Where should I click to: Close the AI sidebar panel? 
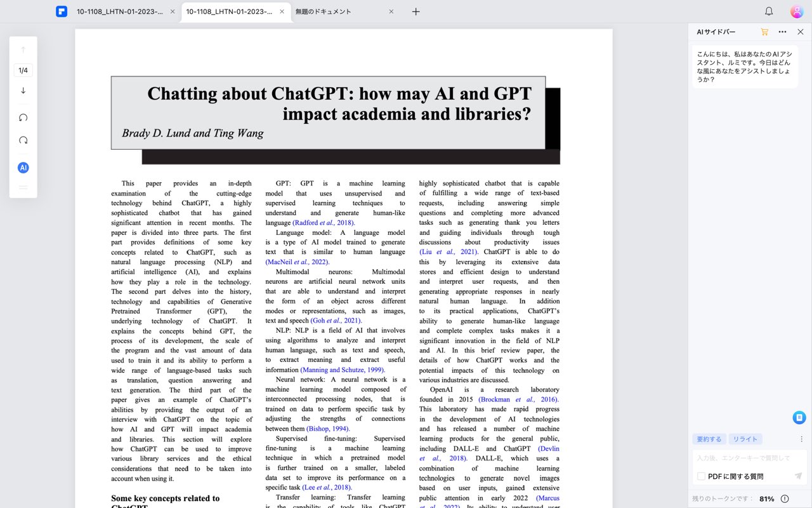tap(800, 32)
